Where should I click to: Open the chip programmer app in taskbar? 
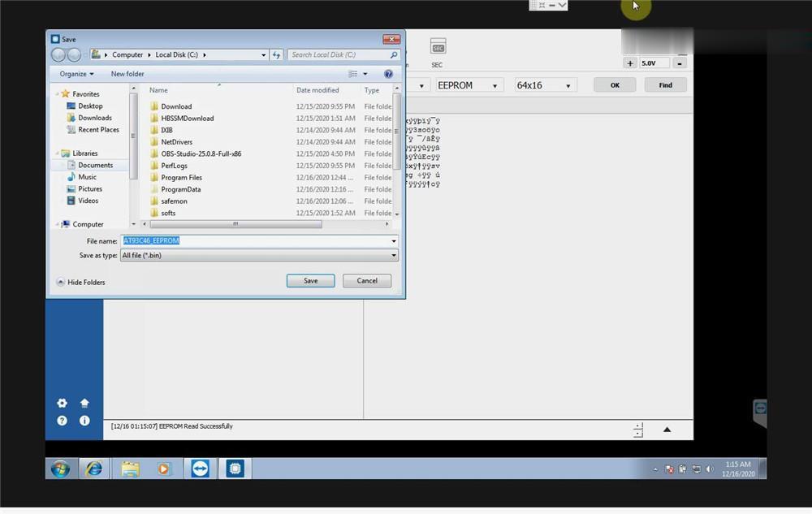point(235,469)
